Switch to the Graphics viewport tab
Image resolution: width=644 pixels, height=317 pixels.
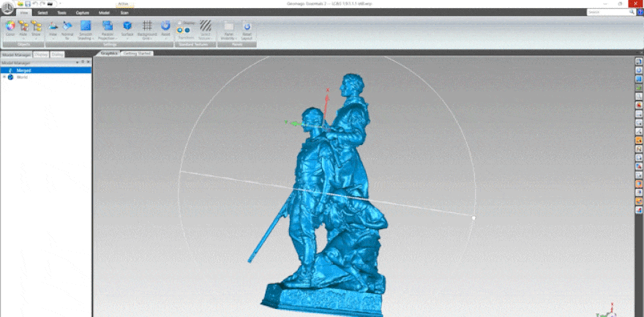(x=109, y=53)
